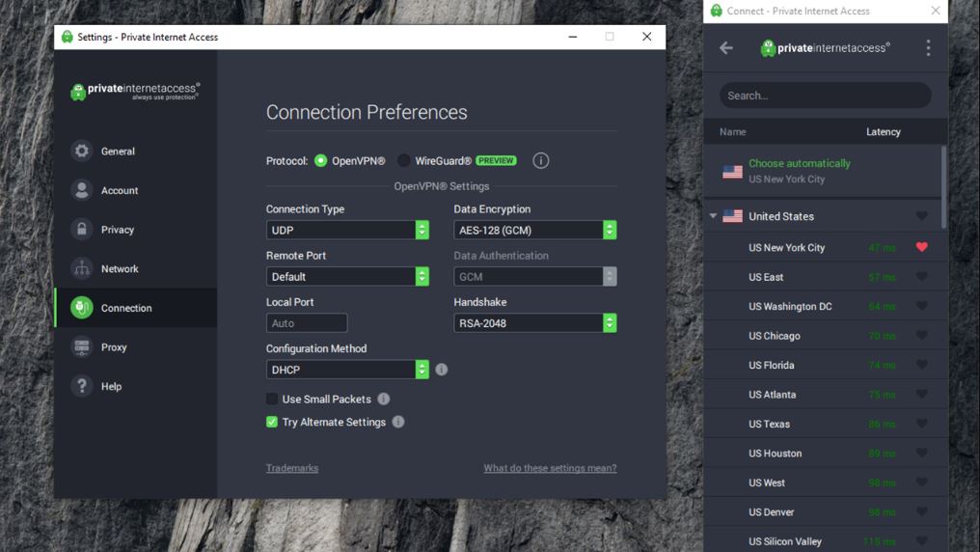Click info icon next to Configuration Method
Image resolution: width=980 pixels, height=552 pixels.
[x=441, y=370]
